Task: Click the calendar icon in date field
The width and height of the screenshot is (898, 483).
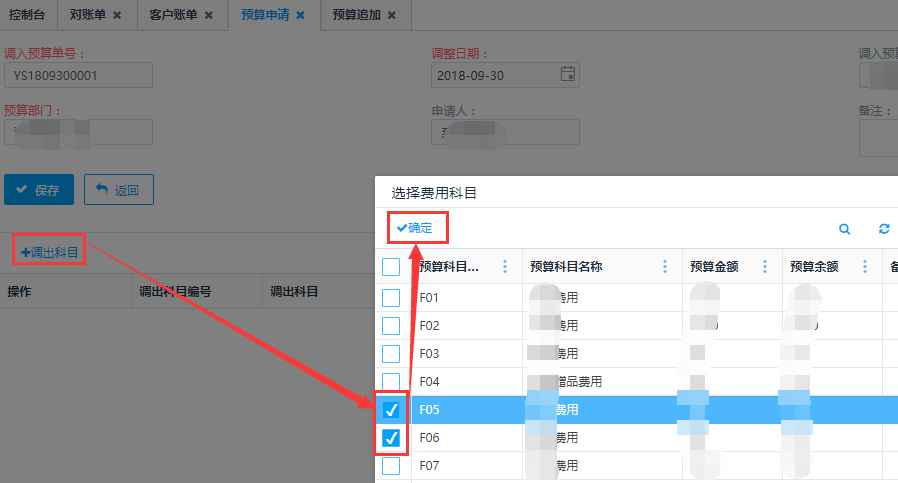Action: pyautogui.click(x=567, y=74)
